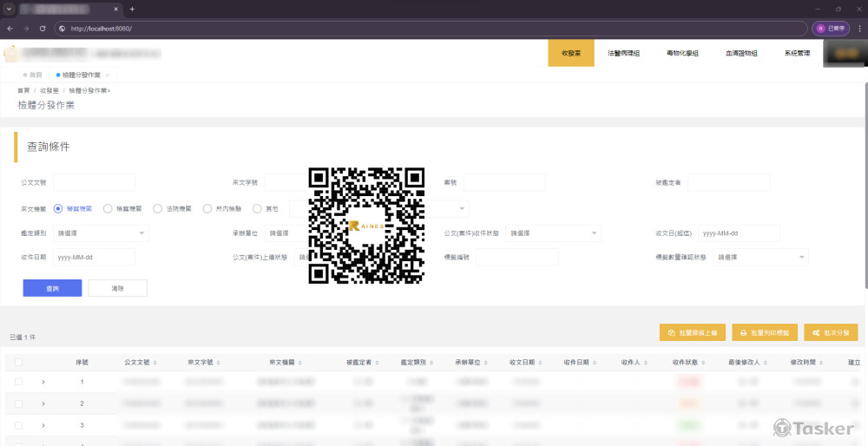Open the 系統管理 menu
868x446 pixels.
click(x=796, y=53)
